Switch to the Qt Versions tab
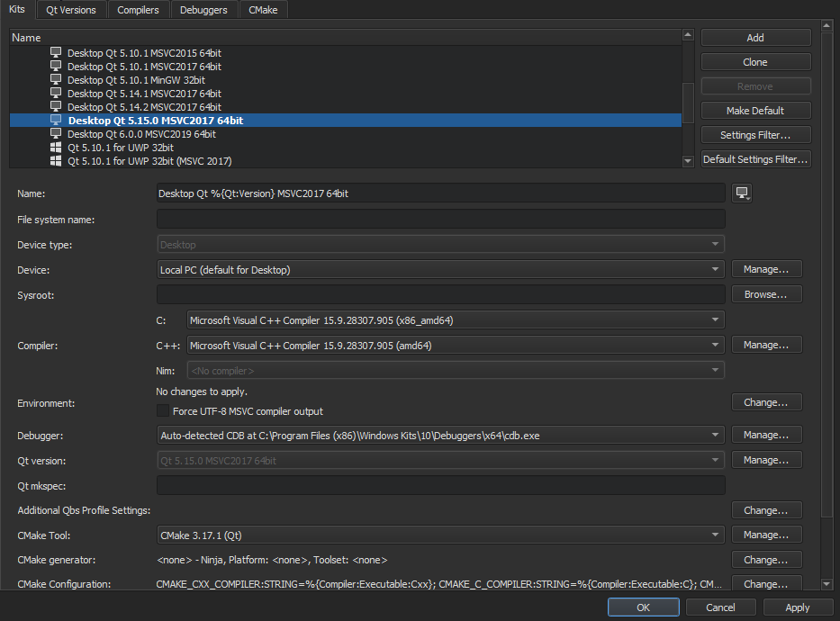The height and width of the screenshot is (621, 840). pos(71,10)
